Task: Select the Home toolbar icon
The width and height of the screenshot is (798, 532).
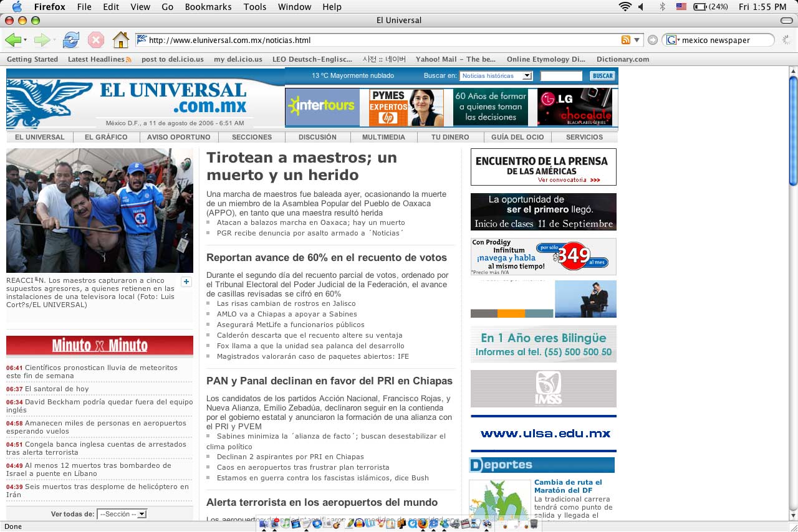Action: point(121,39)
